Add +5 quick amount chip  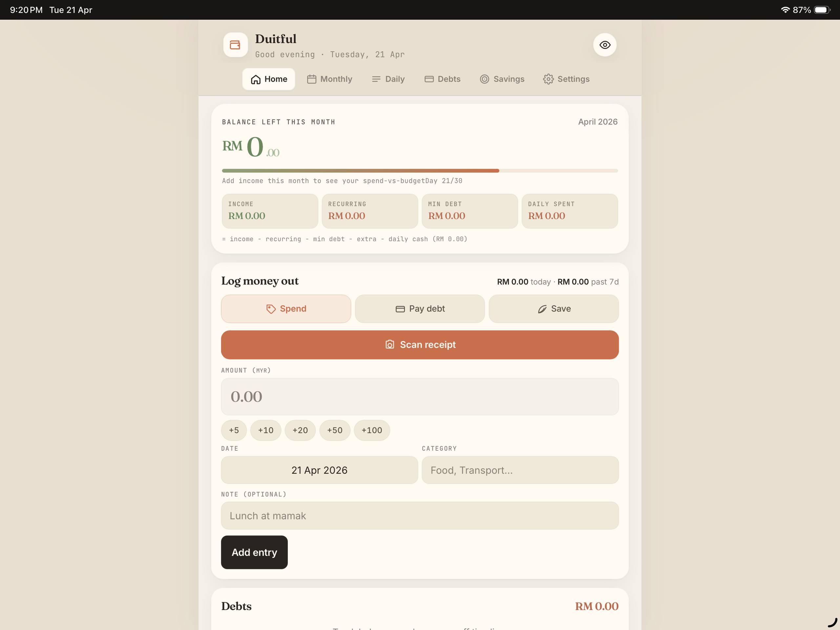pyautogui.click(x=234, y=430)
